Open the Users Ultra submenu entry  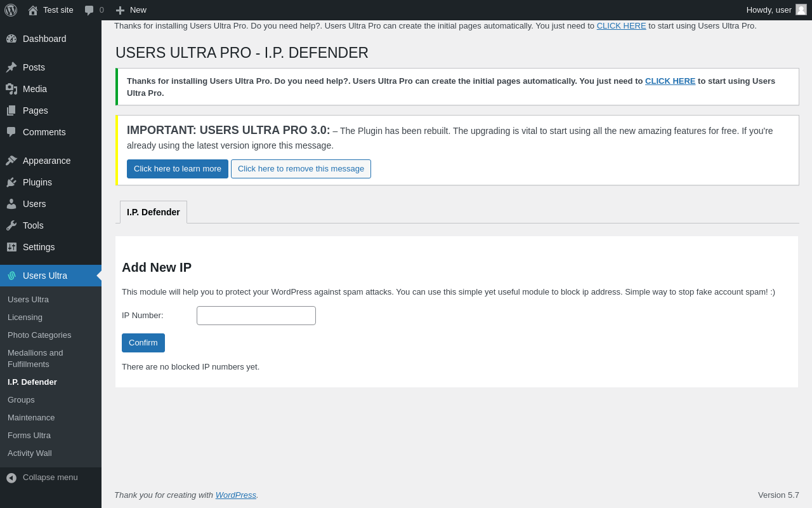point(28,300)
